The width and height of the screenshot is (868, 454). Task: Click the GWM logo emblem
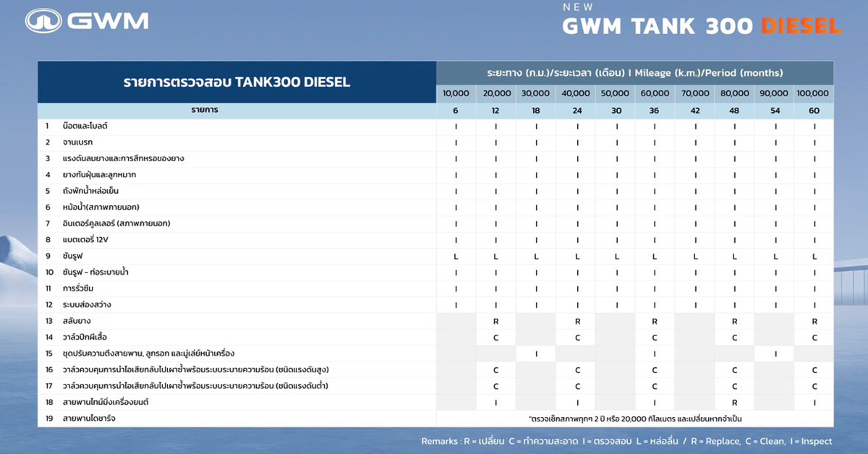click(x=44, y=21)
